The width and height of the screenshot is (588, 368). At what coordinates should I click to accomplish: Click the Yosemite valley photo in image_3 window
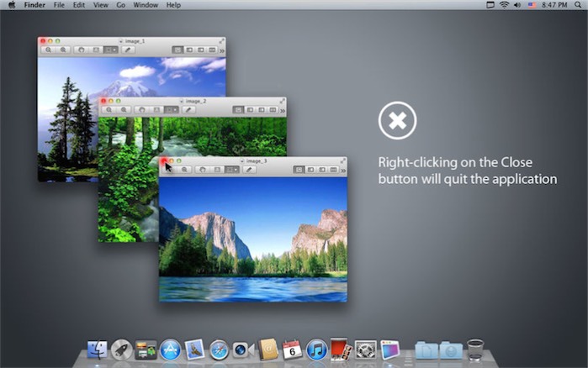click(253, 239)
